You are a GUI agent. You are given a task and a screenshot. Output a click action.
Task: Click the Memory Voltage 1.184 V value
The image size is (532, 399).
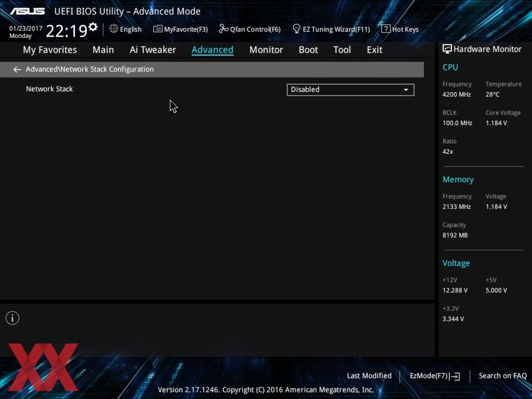(496, 207)
